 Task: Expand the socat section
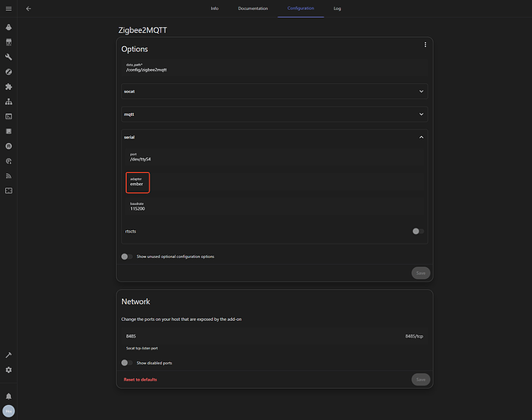coord(275,92)
